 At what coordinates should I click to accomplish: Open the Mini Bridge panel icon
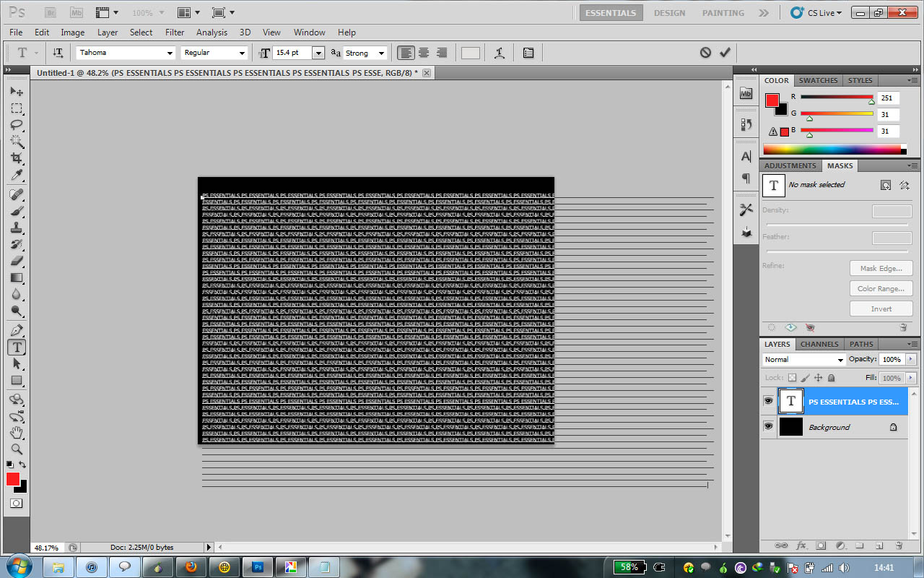pos(746,93)
